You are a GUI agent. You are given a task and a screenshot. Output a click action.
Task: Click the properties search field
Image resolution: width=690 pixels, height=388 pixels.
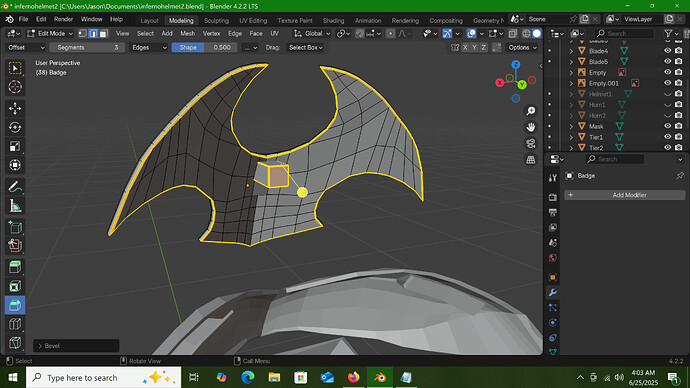click(615, 159)
